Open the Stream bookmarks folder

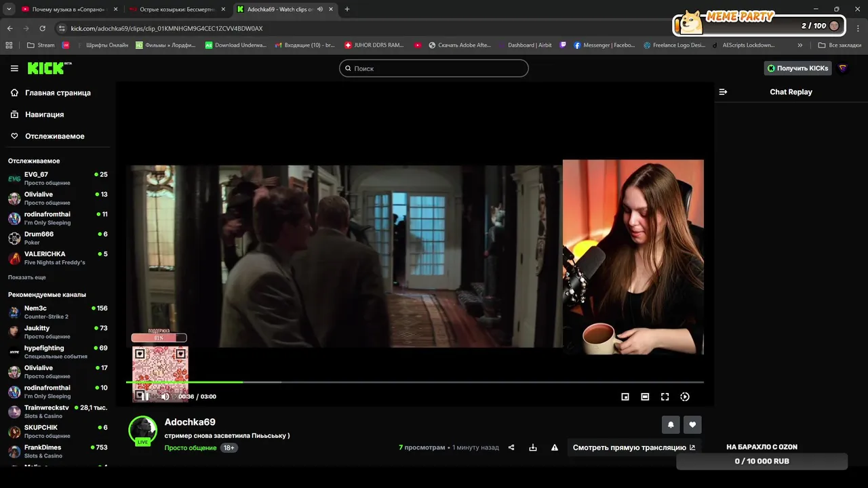pos(41,45)
